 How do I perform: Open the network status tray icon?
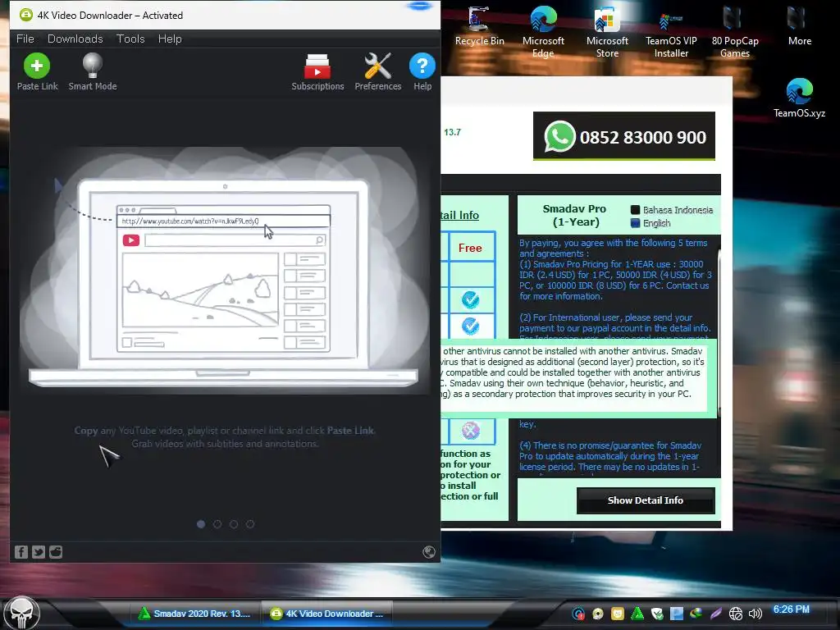pyautogui.click(x=736, y=614)
